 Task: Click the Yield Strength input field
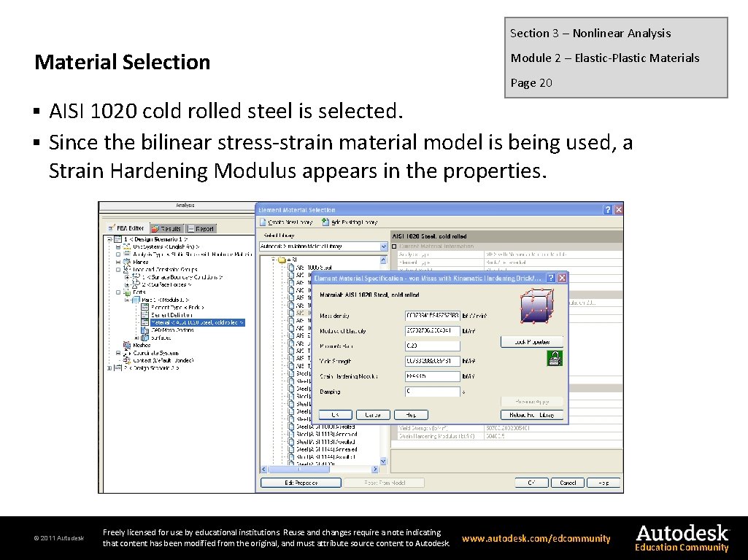pos(432,361)
